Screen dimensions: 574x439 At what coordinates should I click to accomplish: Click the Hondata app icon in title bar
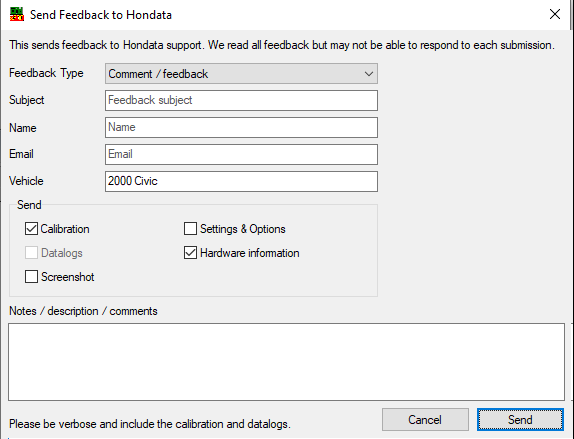16,15
